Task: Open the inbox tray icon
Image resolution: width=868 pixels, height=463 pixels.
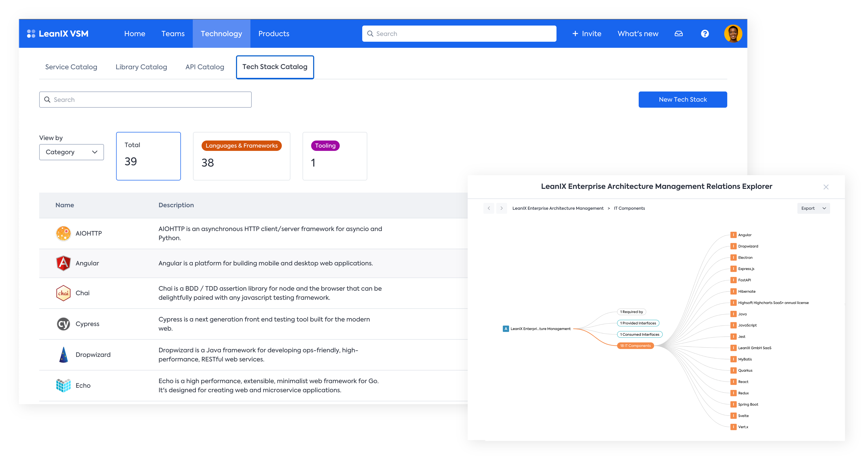Action: pos(678,34)
